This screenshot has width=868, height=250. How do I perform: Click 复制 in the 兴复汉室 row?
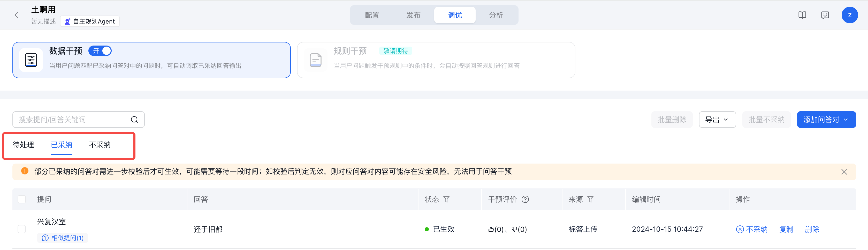tap(786, 229)
